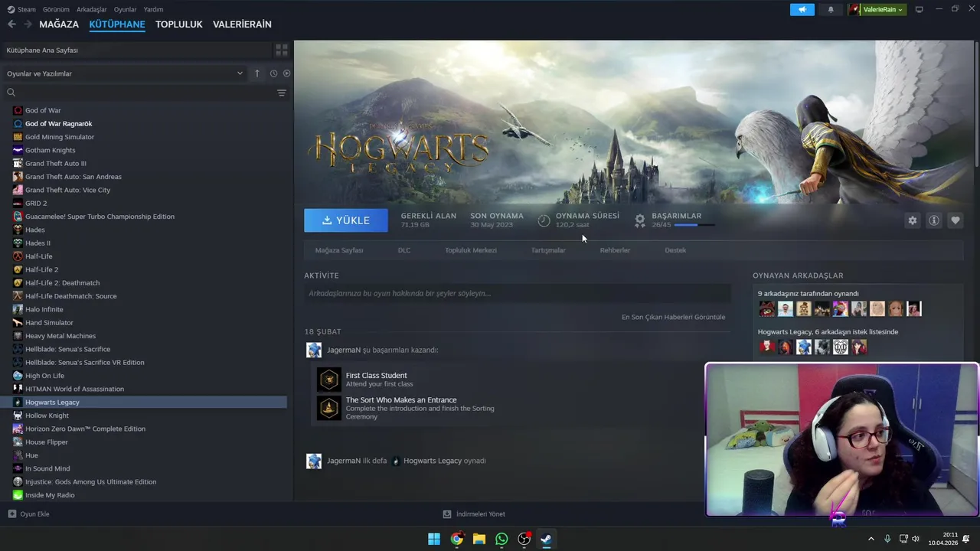Go back with the navigation arrow
Image resolution: width=980 pixels, height=551 pixels.
pyautogui.click(x=11, y=24)
